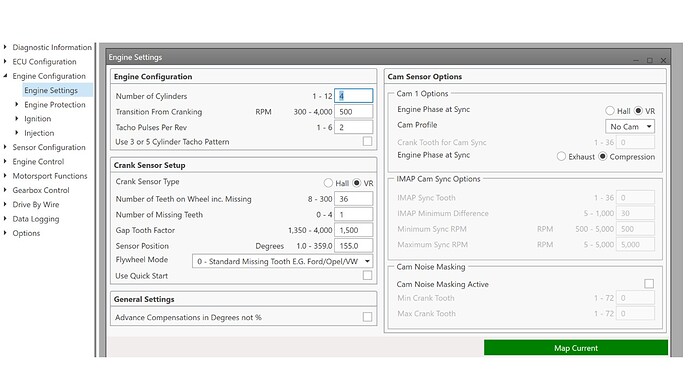Select Exhaust engine phase at sync

click(562, 156)
